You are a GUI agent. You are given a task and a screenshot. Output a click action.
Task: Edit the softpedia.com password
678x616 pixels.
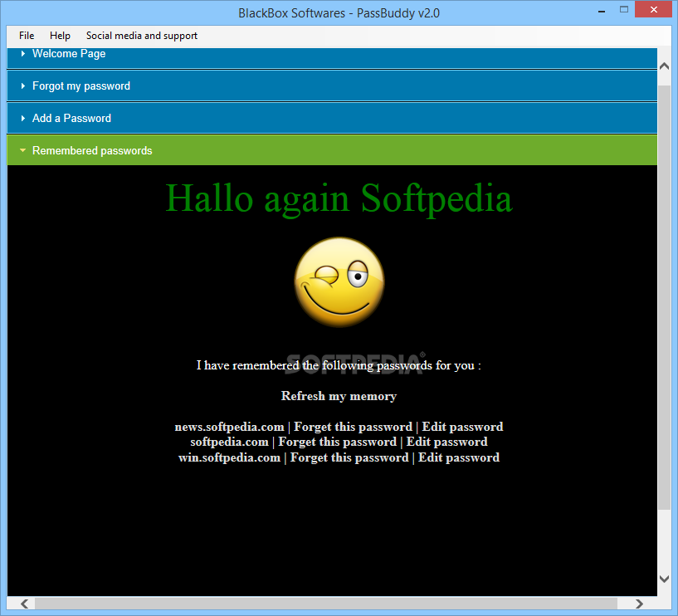[446, 442]
